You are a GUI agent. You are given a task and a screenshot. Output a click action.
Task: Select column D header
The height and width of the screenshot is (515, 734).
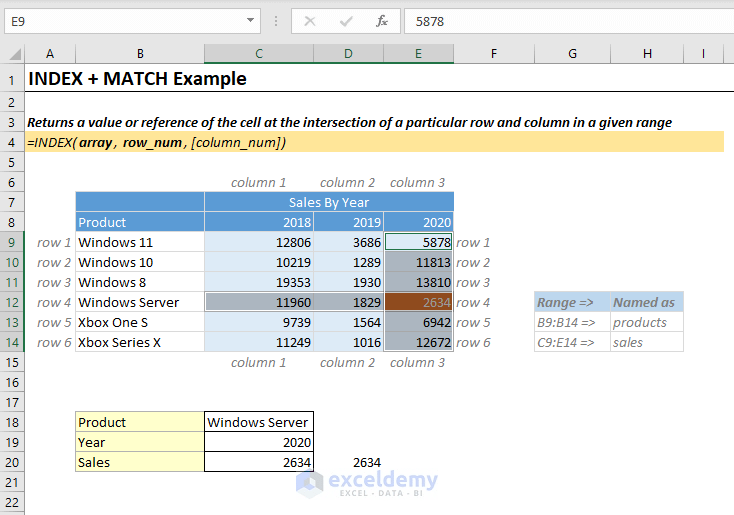[x=348, y=54]
